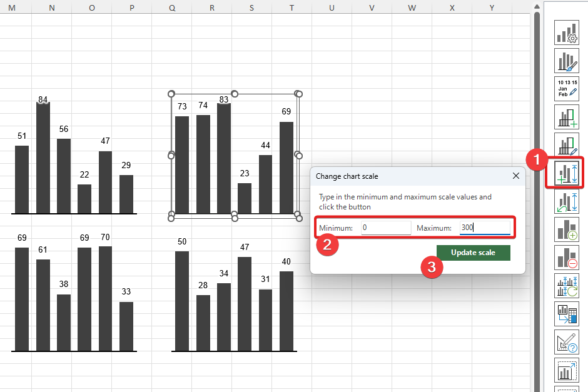Click the chart format paintbrush icon

pyautogui.click(x=567, y=61)
